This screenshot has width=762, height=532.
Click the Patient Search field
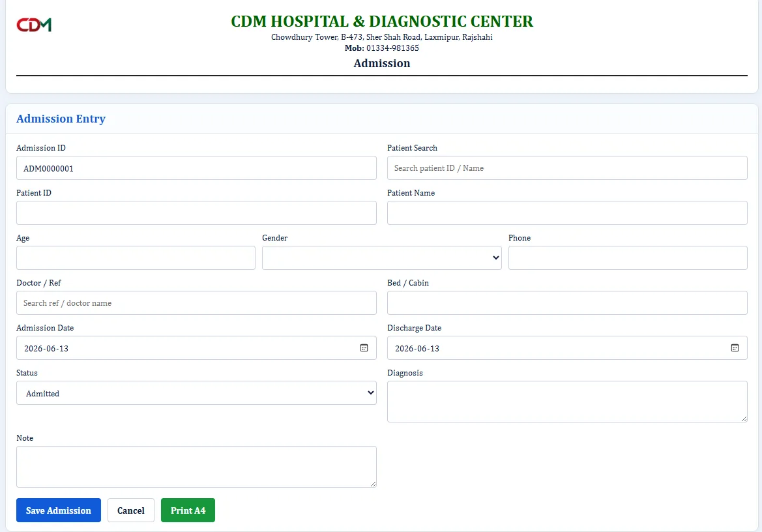[x=567, y=168]
